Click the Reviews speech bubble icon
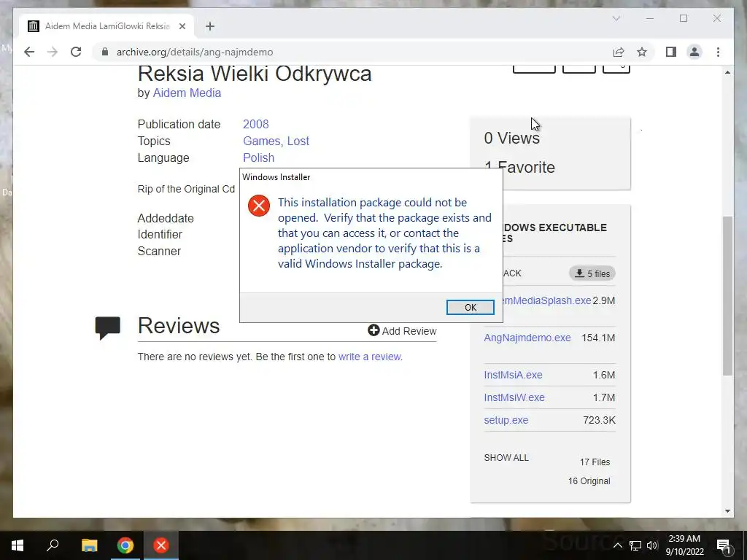 coord(108,327)
